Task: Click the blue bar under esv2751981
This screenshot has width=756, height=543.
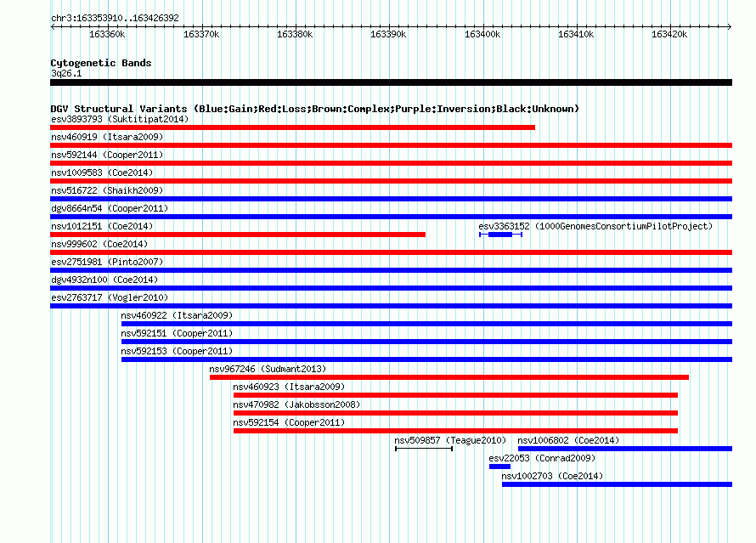Action: (x=391, y=270)
